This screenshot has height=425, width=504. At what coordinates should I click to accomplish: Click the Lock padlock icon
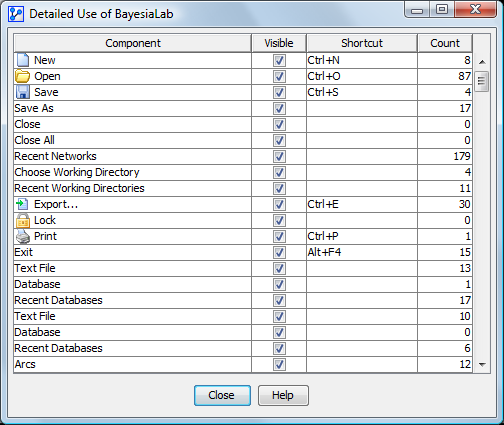click(23, 220)
